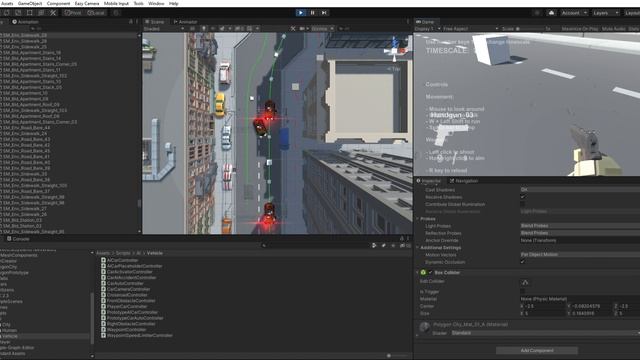Open the Display 1 dropdown
The height and width of the screenshot is (360, 640).
point(427,29)
